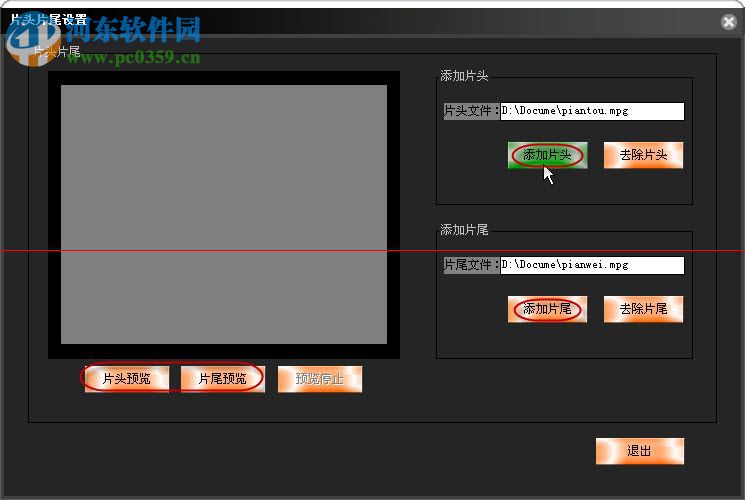This screenshot has width=745, height=500.
Task: Click the 添加片头 group title
Action: pos(464,76)
